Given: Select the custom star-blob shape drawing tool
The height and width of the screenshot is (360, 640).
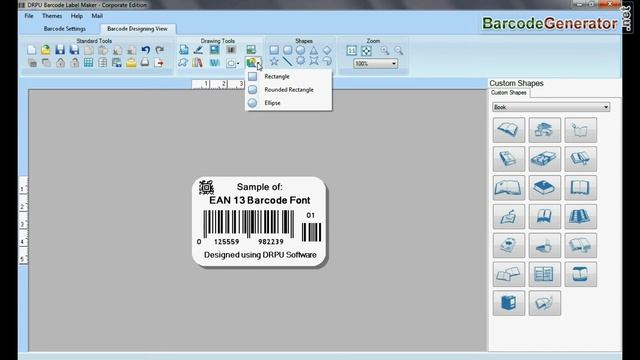Looking at the screenshot, I should coord(183,62).
